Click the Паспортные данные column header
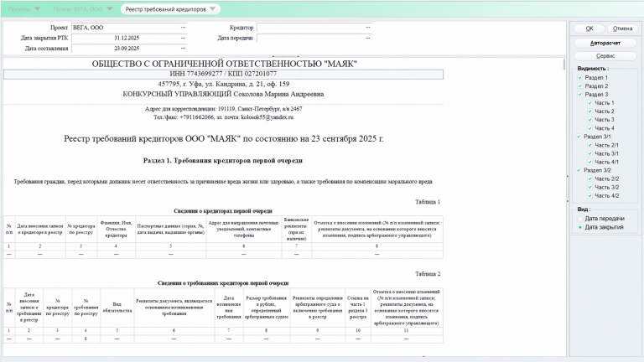The image size is (644, 362). [x=171, y=230]
